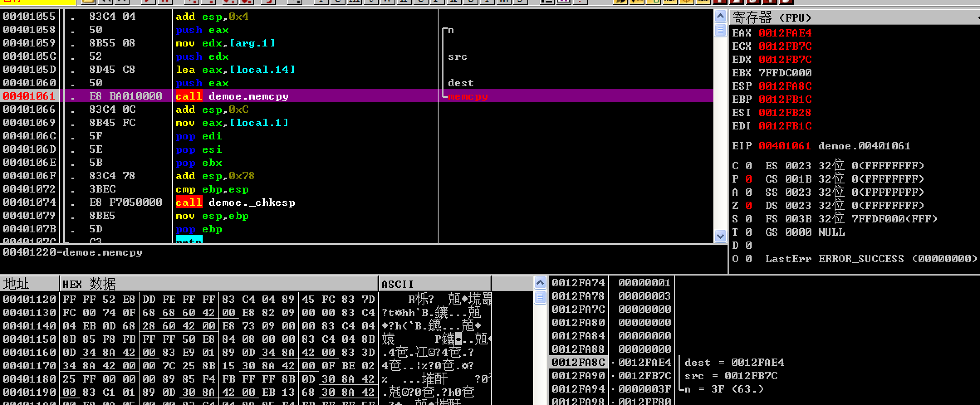
Task: Click the yellow open-file folder toolbar icon
Action: click(x=88, y=2)
